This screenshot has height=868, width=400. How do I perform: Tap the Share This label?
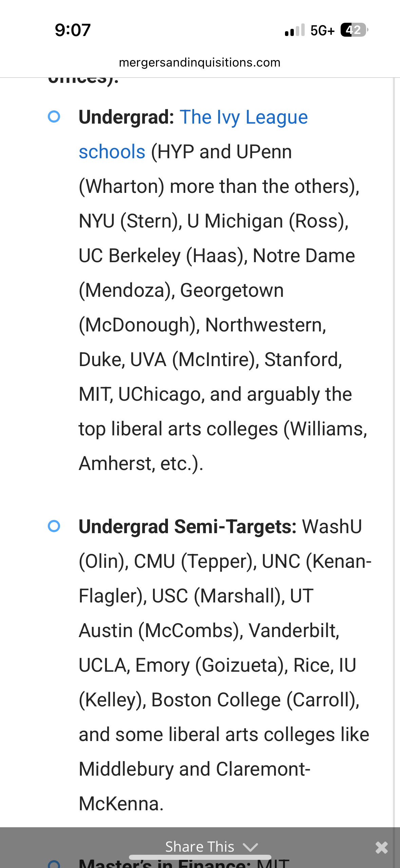(x=199, y=847)
